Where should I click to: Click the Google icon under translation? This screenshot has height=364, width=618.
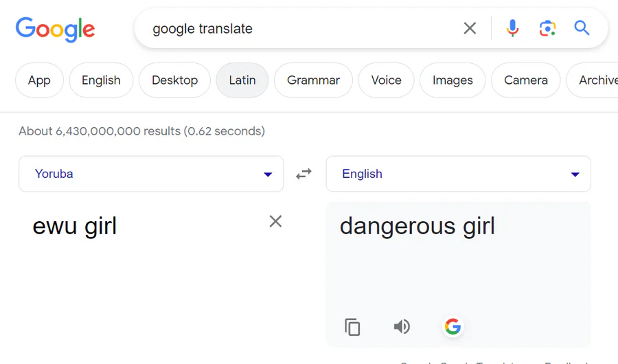pyautogui.click(x=453, y=327)
